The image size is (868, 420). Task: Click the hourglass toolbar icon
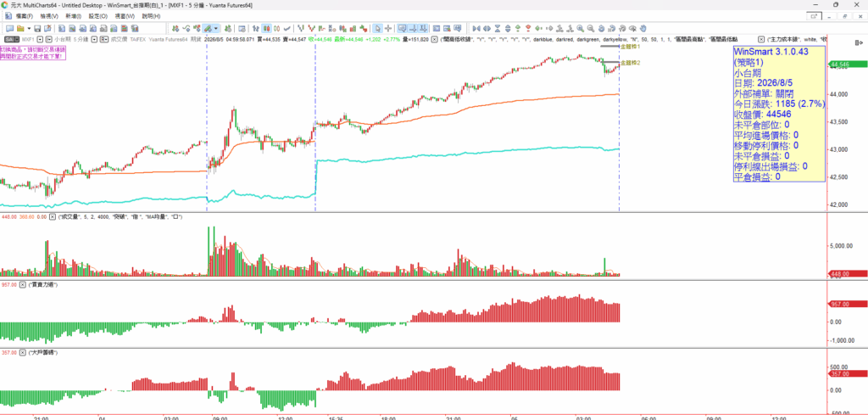click(x=498, y=28)
